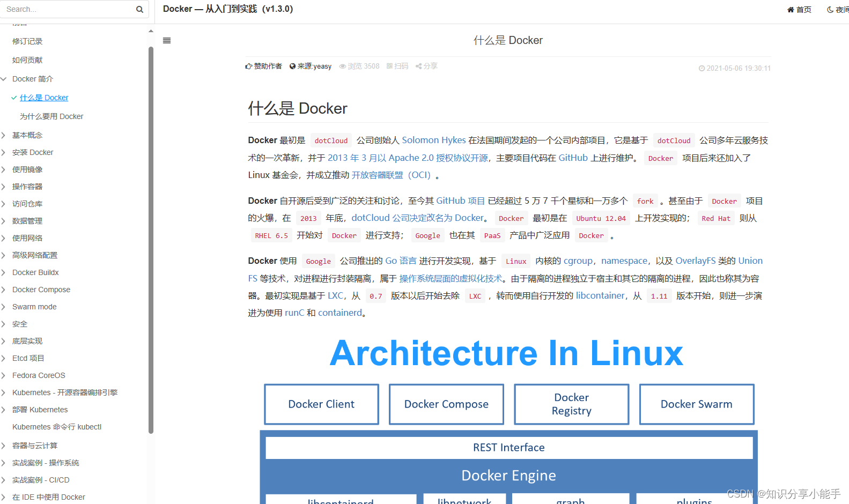
Task: Expand the Swarm mode chevron
Action: 4,307
